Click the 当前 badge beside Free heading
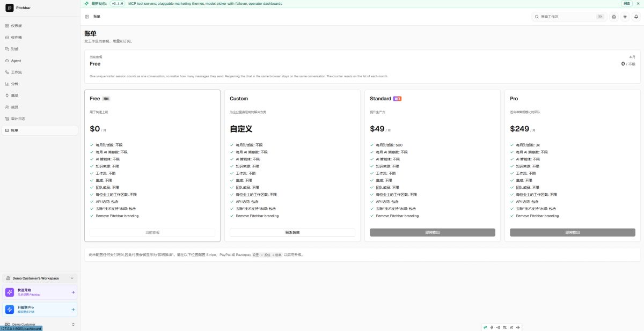The width and height of the screenshot is (644, 331). [106, 99]
